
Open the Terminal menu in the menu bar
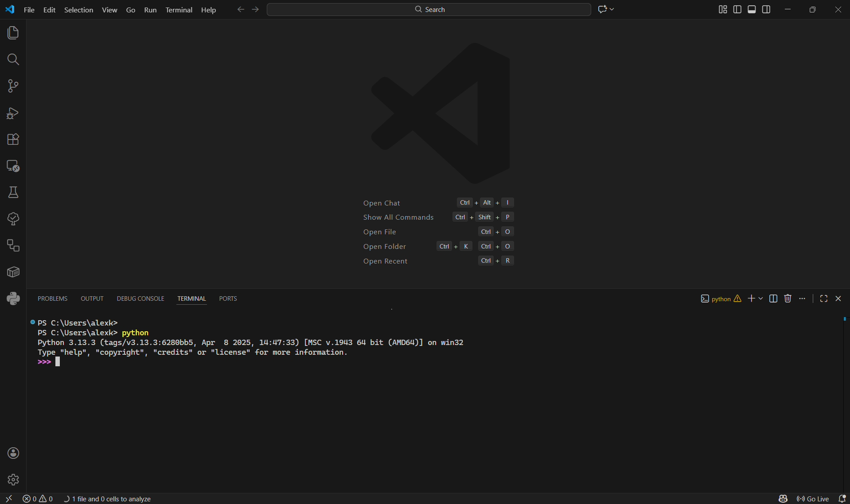point(179,10)
